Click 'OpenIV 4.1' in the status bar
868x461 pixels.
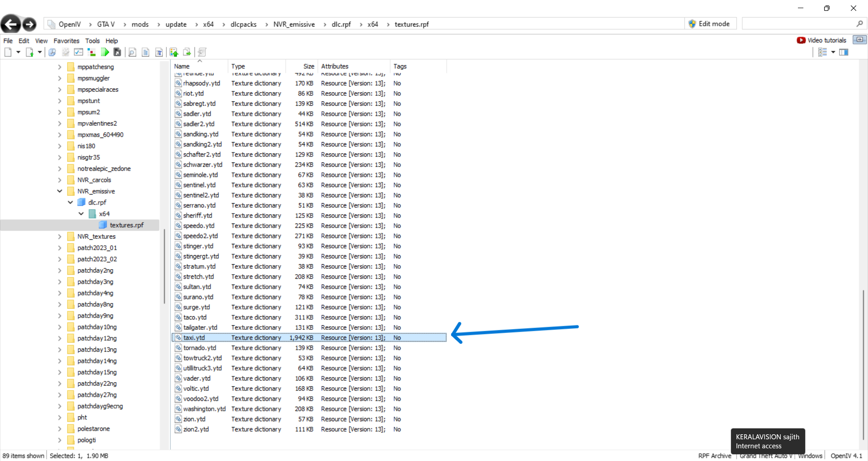(846, 456)
